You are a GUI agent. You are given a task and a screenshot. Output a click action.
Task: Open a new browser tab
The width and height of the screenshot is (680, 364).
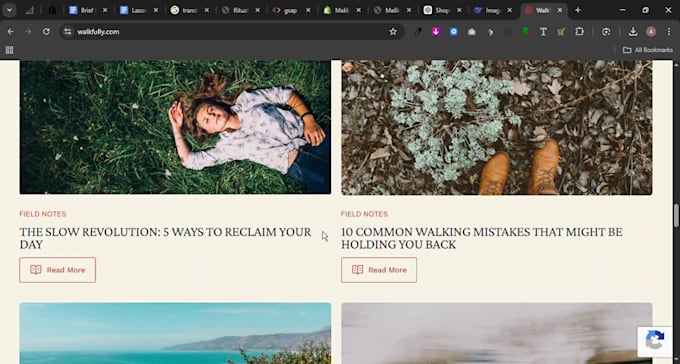pyautogui.click(x=577, y=10)
